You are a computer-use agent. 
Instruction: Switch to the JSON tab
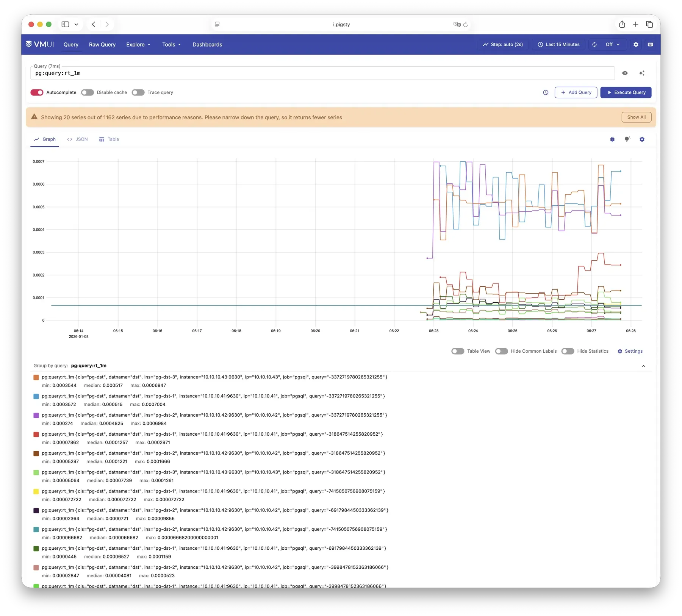pyautogui.click(x=77, y=139)
